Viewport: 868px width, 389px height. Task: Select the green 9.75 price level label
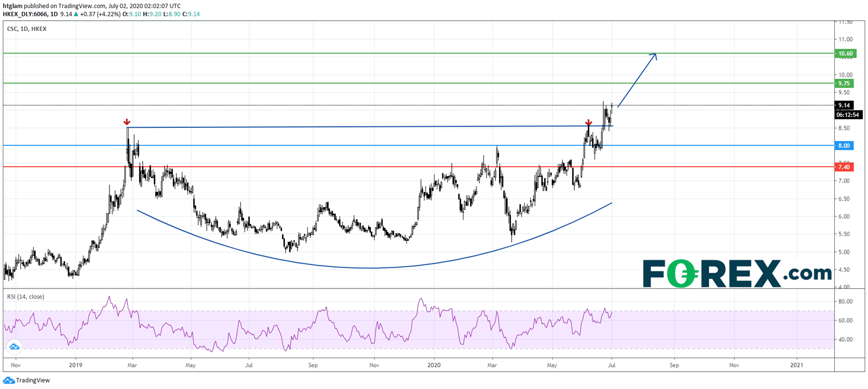[844, 83]
